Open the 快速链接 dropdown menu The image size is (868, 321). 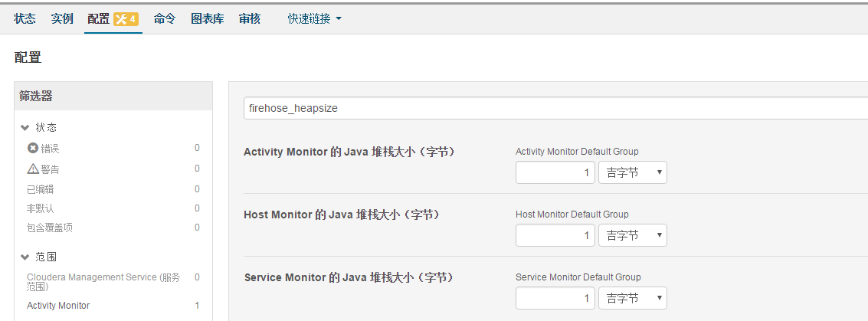(x=314, y=19)
